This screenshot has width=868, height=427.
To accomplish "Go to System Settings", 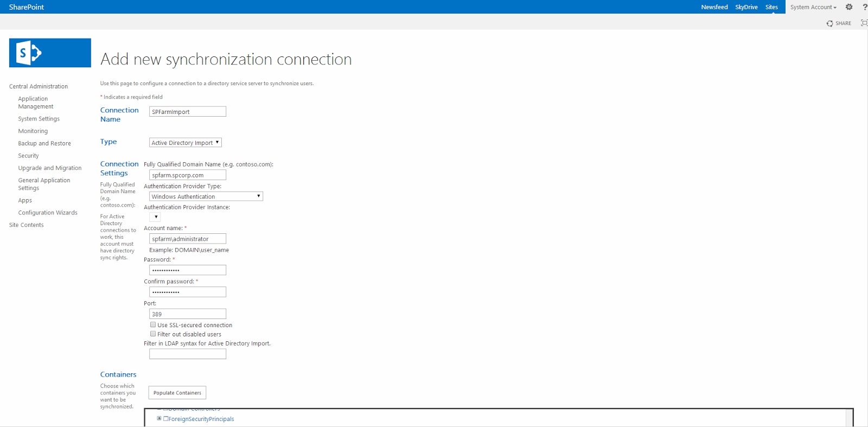I will point(39,119).
